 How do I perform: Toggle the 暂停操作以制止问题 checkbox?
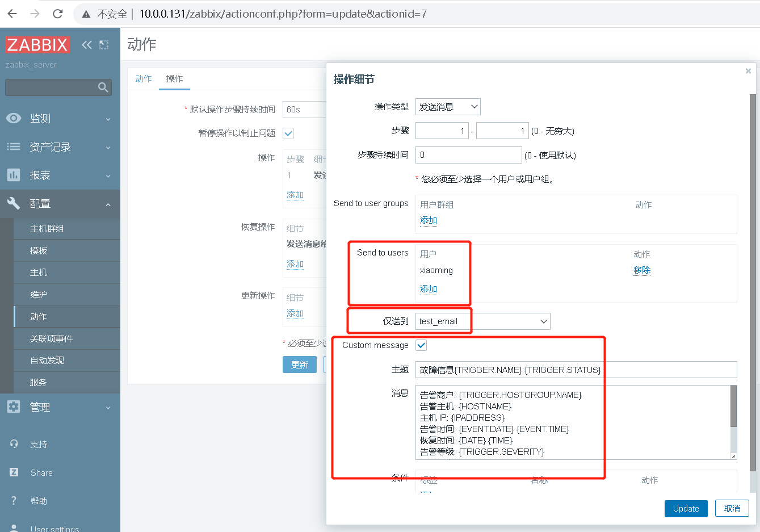(x=288, y=133)
